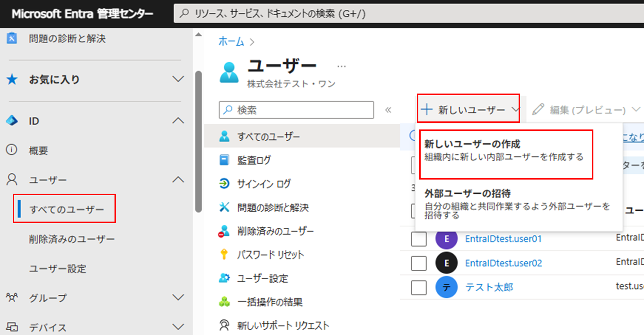Click the ホーム breadcrumb link
The width and height of the screenshot is (644, 335).
[x=231, y=42]
